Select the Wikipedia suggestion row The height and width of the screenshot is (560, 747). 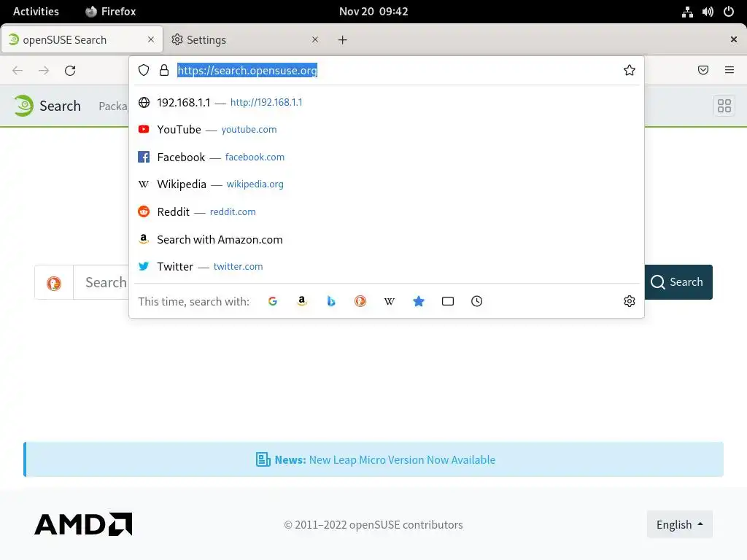(x=387, y=184)
